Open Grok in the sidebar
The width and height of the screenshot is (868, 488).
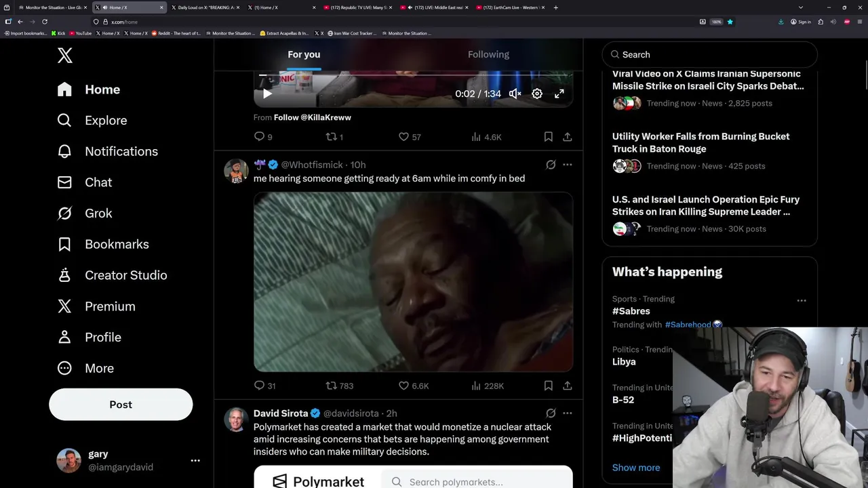point(84,213)
